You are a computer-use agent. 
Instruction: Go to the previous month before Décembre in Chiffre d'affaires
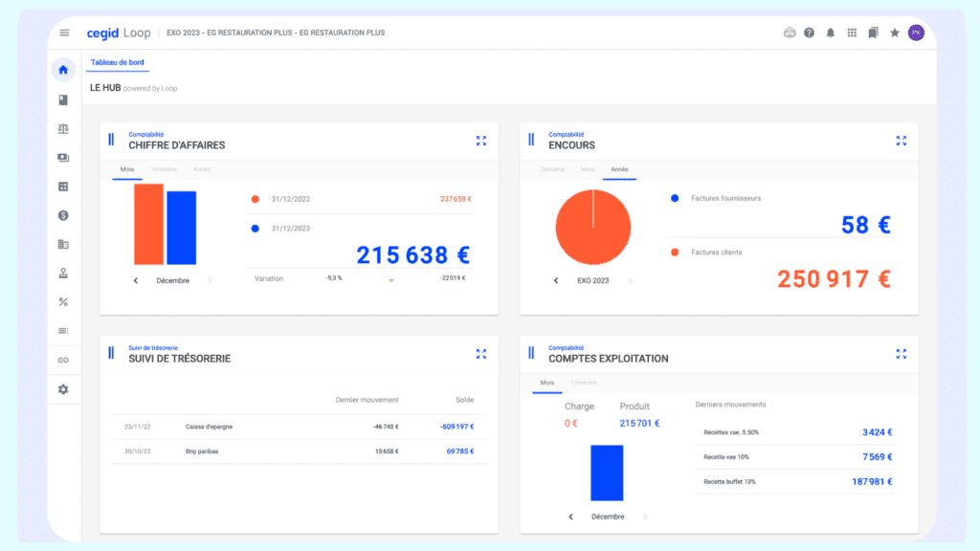(136, 280)
